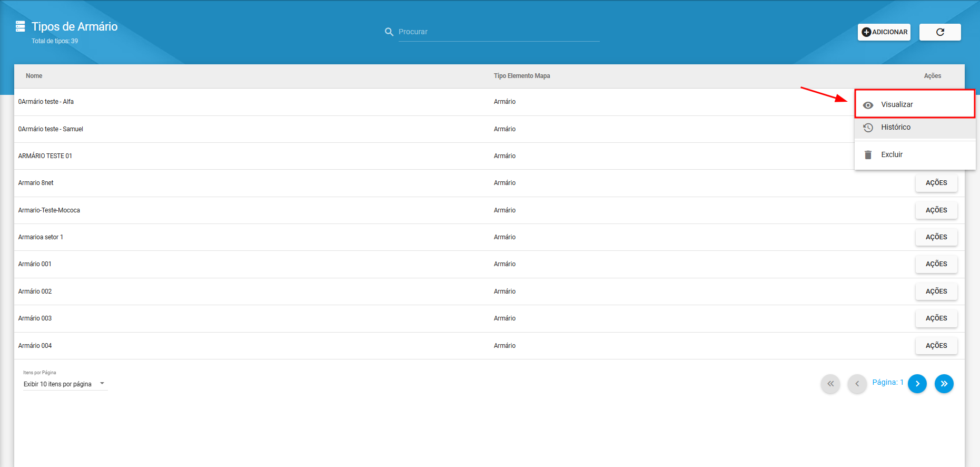Open AÇÕES for Armarioa setor 1
This screenshot has height=467, width=980.
tap(936, 237)
